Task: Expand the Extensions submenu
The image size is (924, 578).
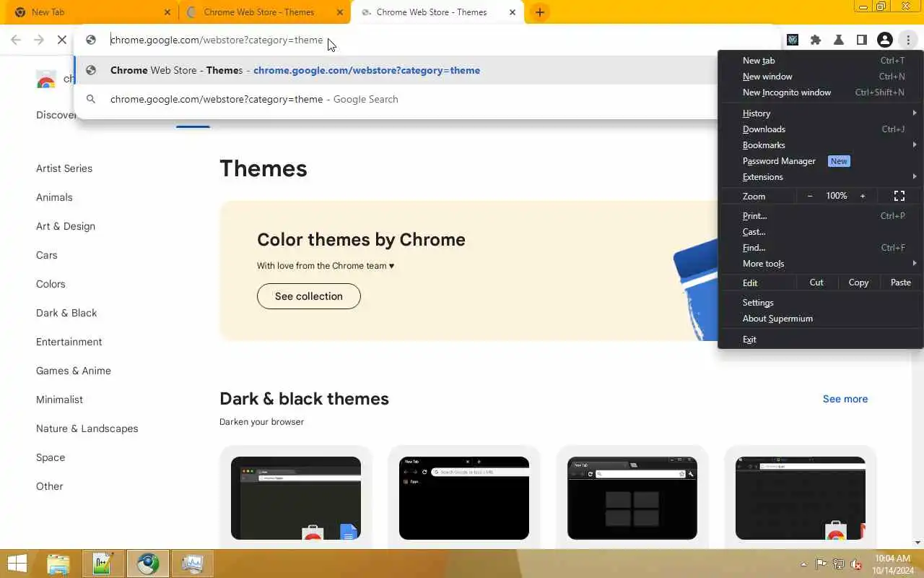Action: click(820, 177)
